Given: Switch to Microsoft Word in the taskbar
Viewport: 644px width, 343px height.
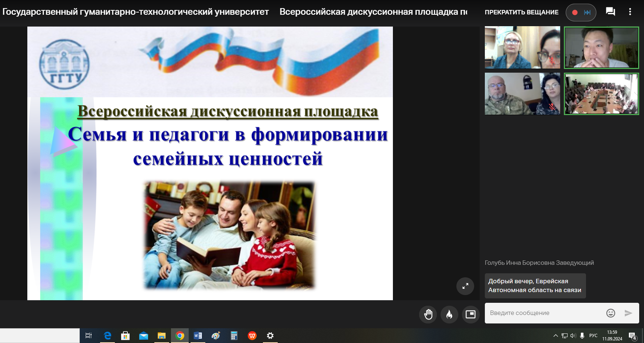Looking at the screenshot, I should point(198,336).
